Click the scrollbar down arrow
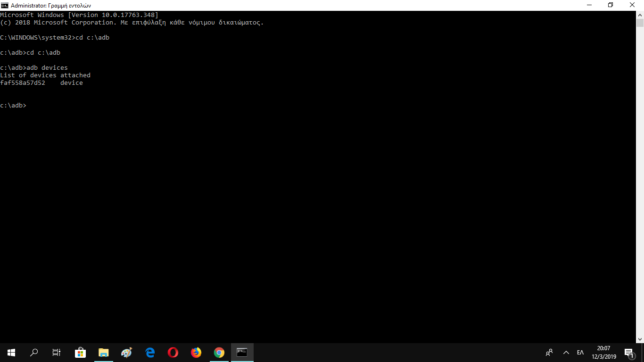 tap(640, 338)
